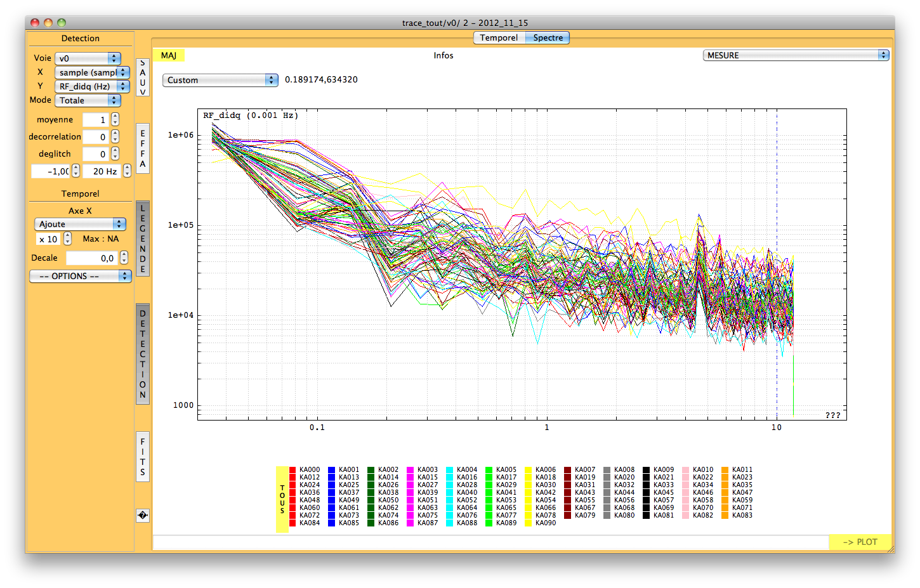The width and height of the screenshot is (920, 588).
Task: Open the MESURE dropdown menu
Action: (796, 55)
